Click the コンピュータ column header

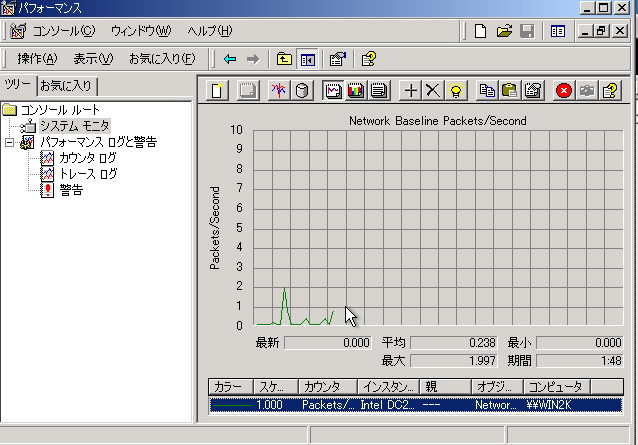coord(556,387)
